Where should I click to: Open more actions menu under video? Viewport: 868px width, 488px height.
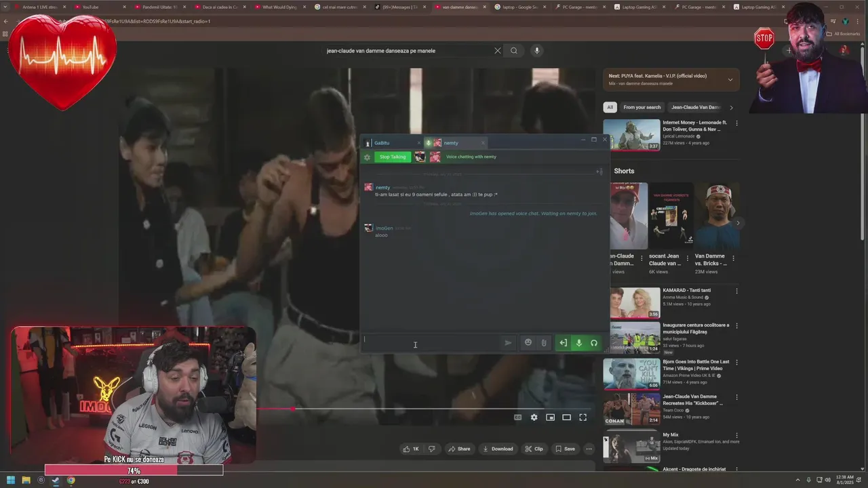(589, 449)
